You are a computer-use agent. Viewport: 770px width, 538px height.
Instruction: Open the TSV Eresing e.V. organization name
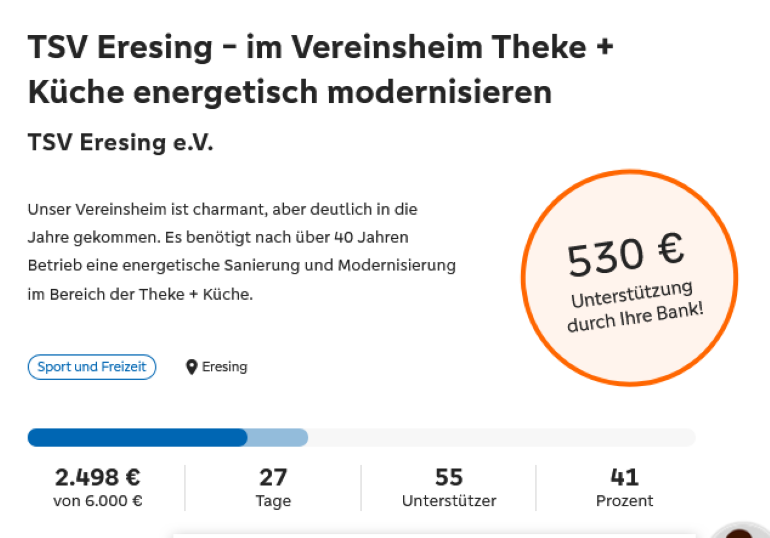coord(120,142)
